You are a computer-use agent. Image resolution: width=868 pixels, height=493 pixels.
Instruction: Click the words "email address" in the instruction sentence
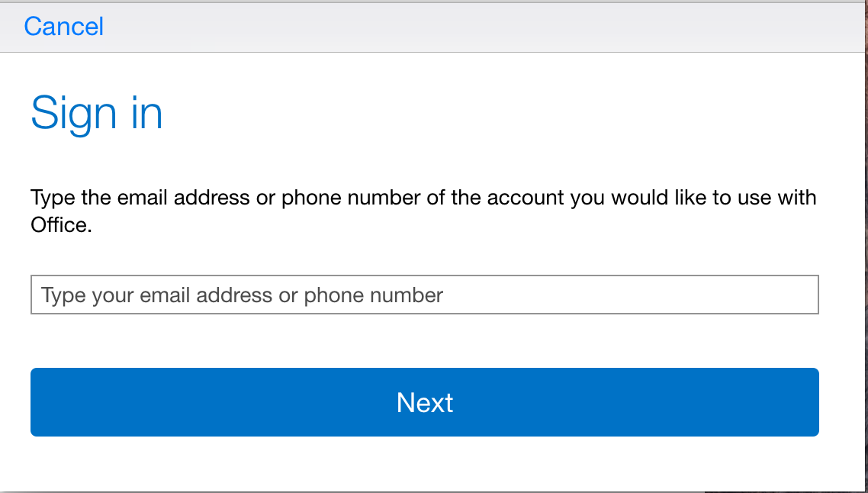(183, 198)
